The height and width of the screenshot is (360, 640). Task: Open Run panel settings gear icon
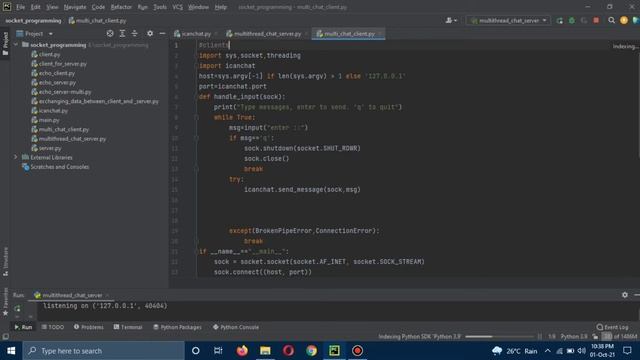(x=624, y=295)
